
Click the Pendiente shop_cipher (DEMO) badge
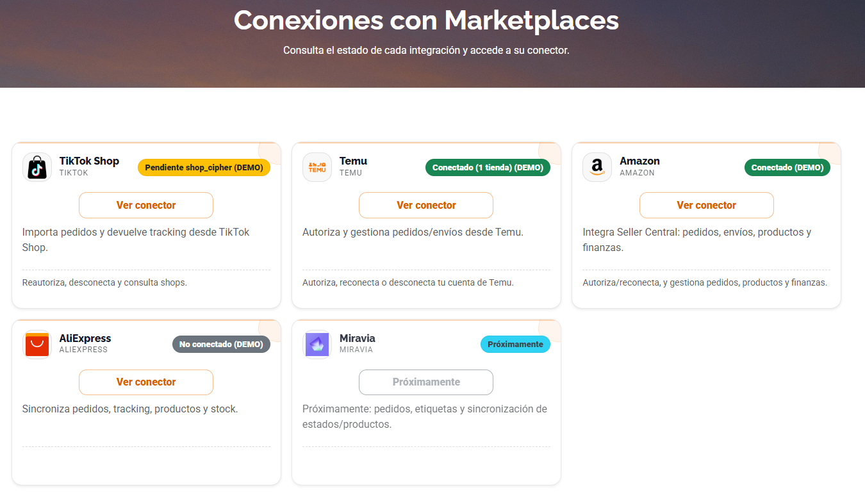tap(204, 167)
